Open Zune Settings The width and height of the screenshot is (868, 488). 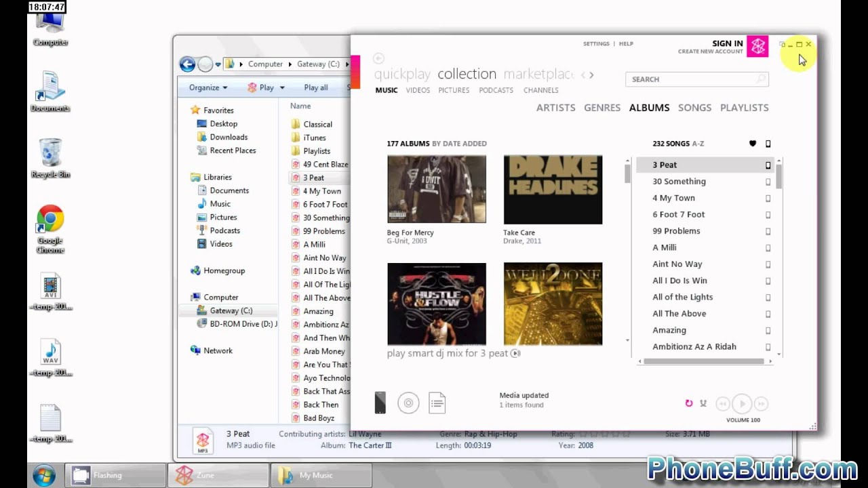pos(596,44)
